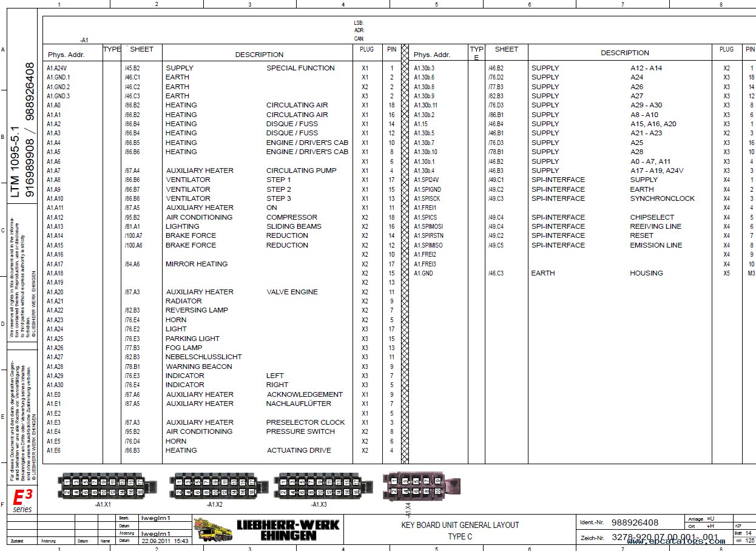
Task: Select the 'MIRROR HEATING' description
Action: click(197, 264)
